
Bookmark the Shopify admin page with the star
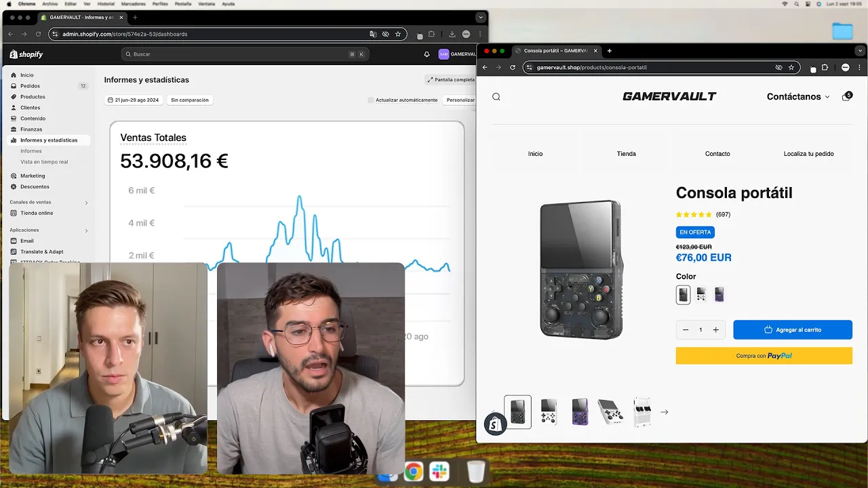(x=398, y=34)
